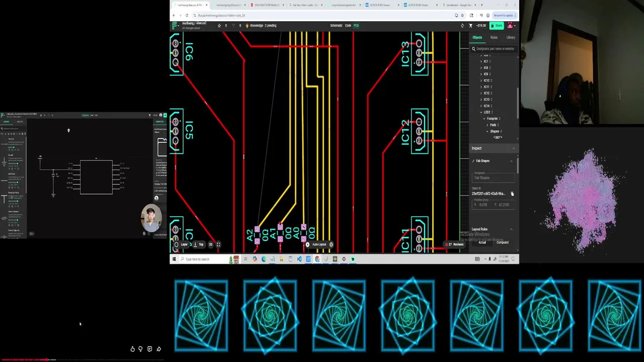Collapse the Layout Rules section
This screenshot has width=644, height=362.
coord(511,229)
